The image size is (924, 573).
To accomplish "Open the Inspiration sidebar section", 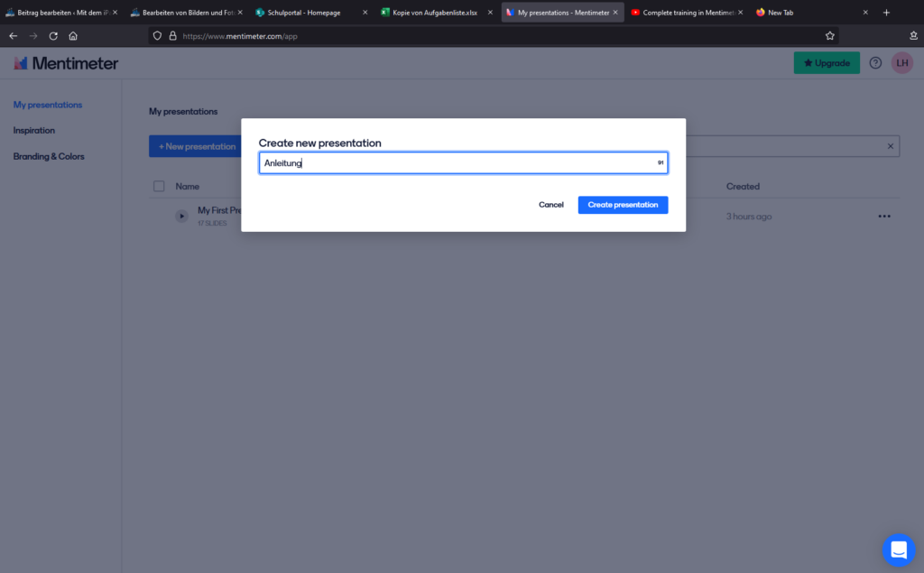I will click(x=34, y=131).
